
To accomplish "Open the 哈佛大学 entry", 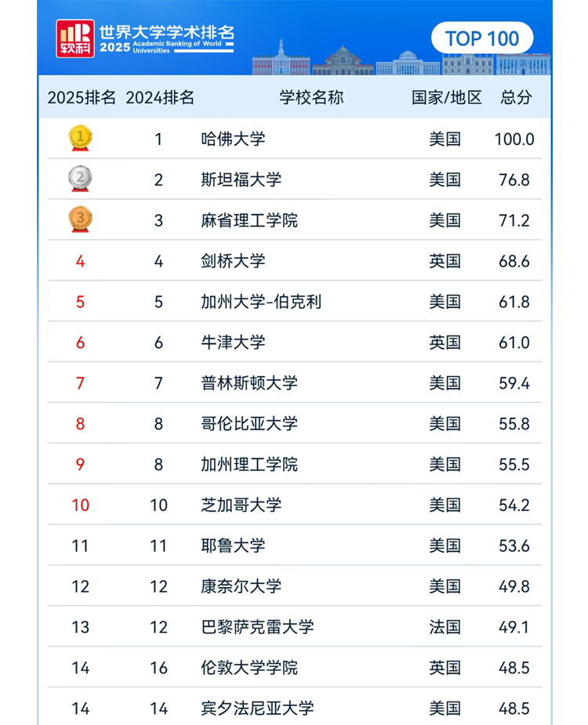I will pos(233,140).
